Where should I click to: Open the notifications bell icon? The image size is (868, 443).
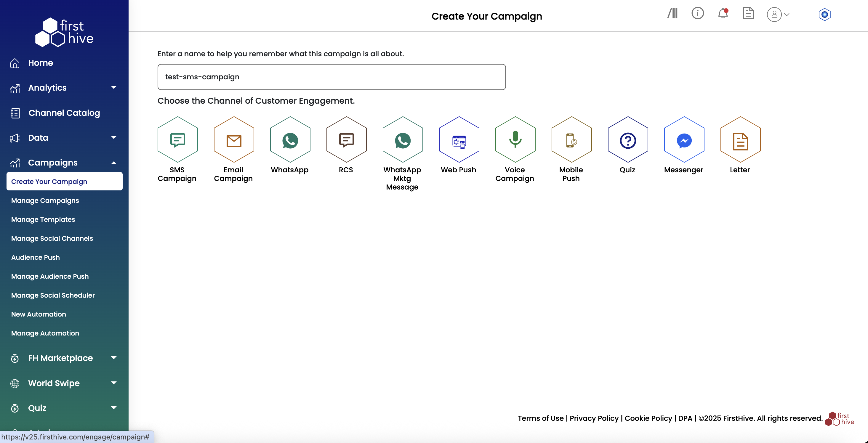[723, 14]
